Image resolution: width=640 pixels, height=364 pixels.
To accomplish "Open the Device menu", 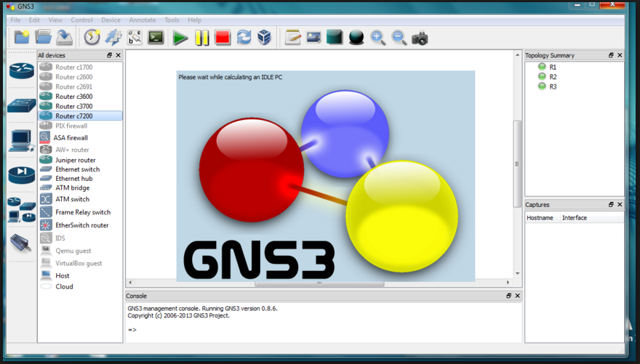I will click(x=111, y=20).
